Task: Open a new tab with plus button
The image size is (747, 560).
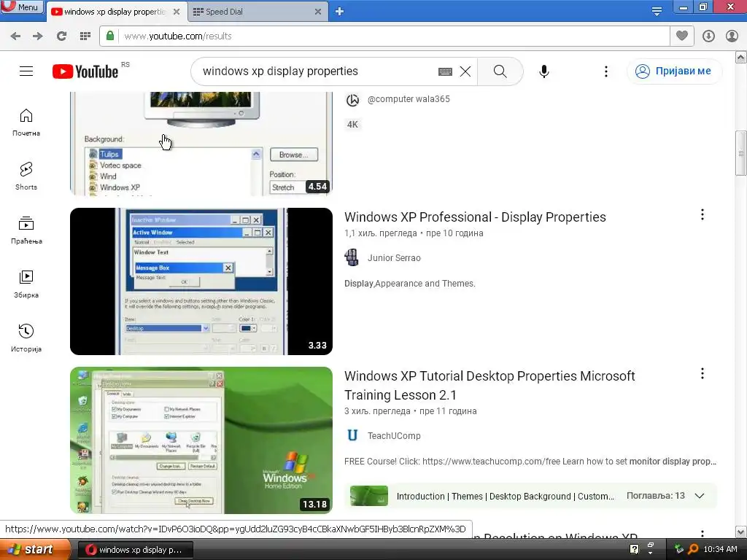Action: pos(339,12)
